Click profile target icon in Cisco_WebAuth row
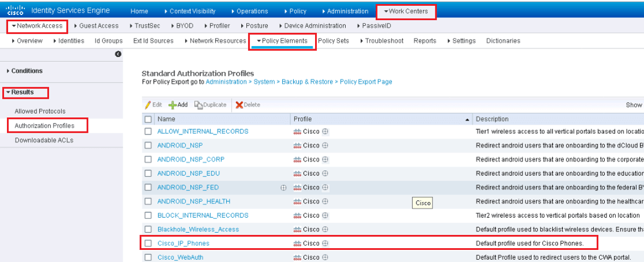 point(325,257)
